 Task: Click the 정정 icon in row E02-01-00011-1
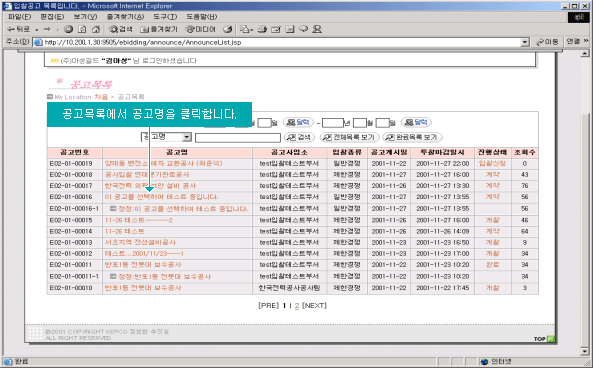[x=113, y=276]
